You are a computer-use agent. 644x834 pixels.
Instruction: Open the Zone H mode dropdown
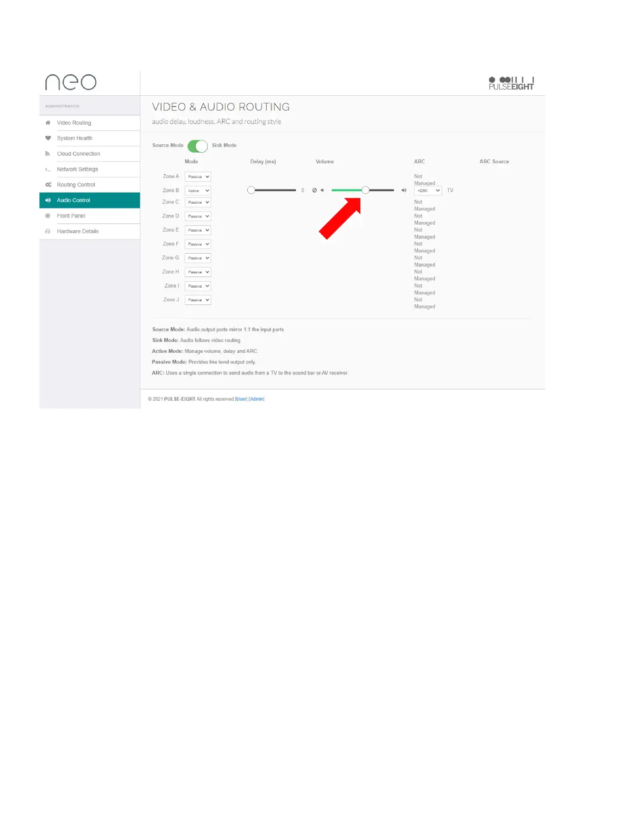tap(198, 272)
